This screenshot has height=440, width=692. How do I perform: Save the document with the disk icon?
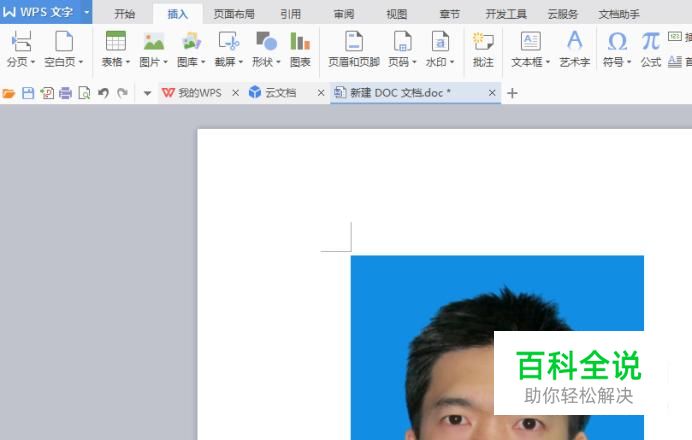(28, 93)
